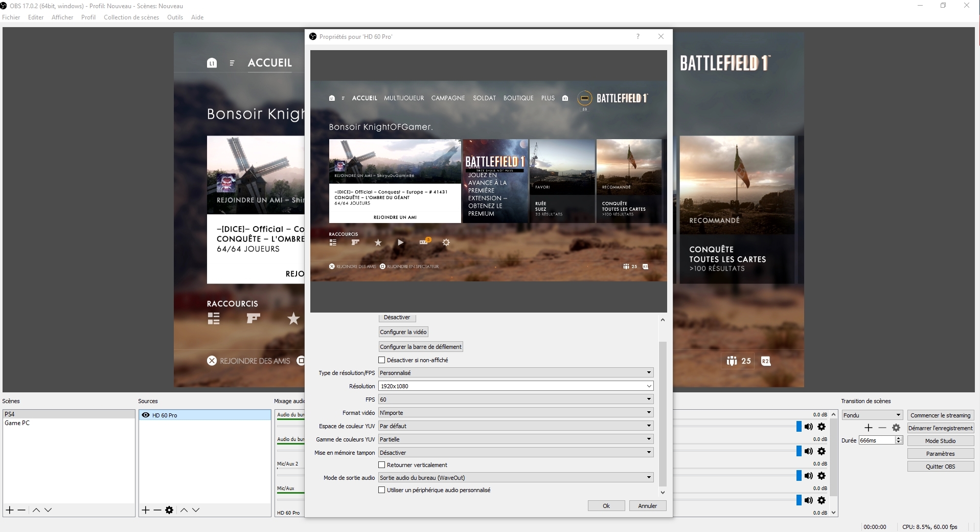Add a new source with the plus icon

click(x=146, y=510)
